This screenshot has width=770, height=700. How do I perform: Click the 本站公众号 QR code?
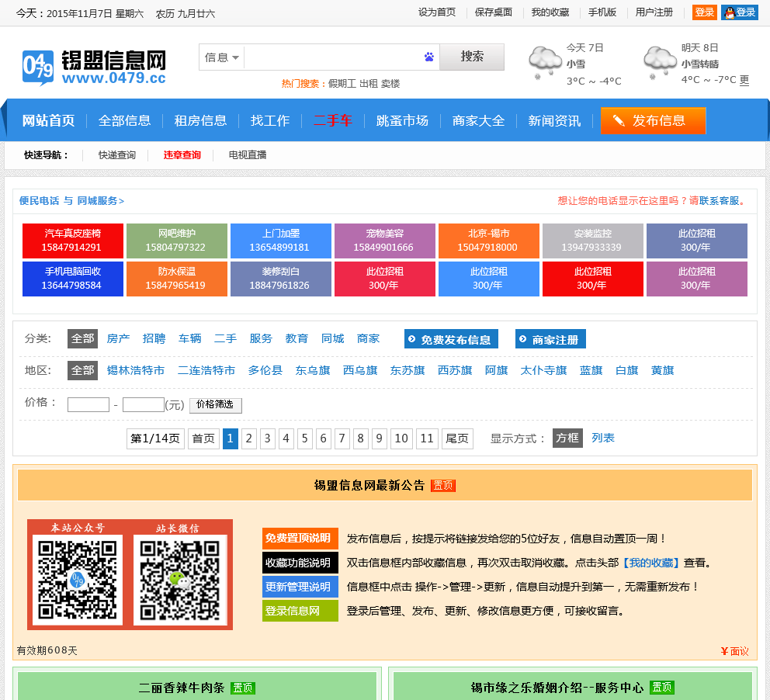pos(78,580)
